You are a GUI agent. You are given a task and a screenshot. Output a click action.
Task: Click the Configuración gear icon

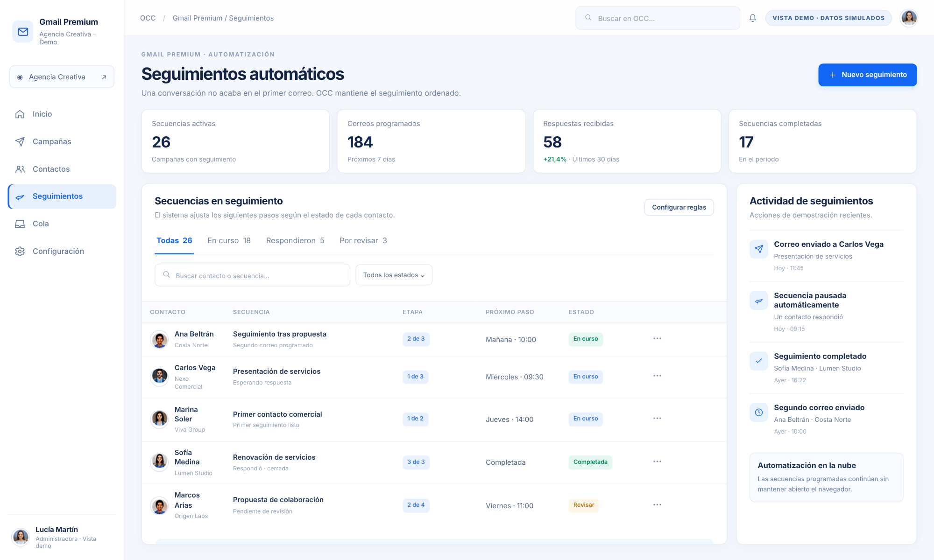coord(20,252)
